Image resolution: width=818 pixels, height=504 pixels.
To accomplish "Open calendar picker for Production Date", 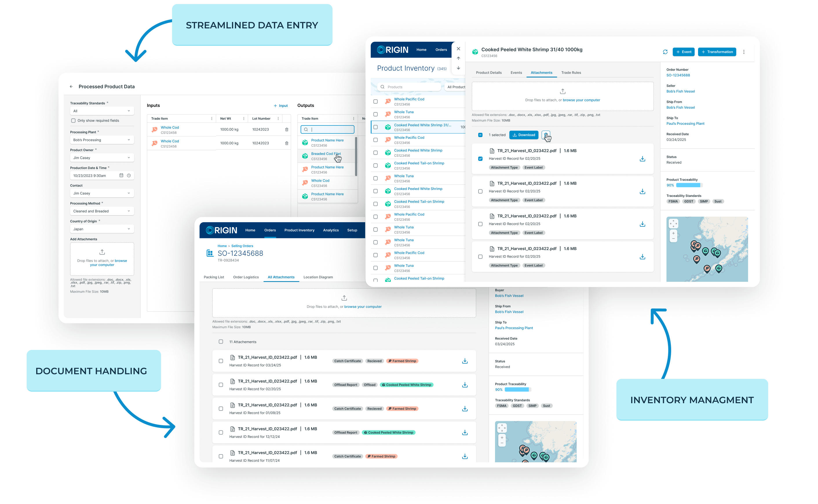I will (121, 176).
